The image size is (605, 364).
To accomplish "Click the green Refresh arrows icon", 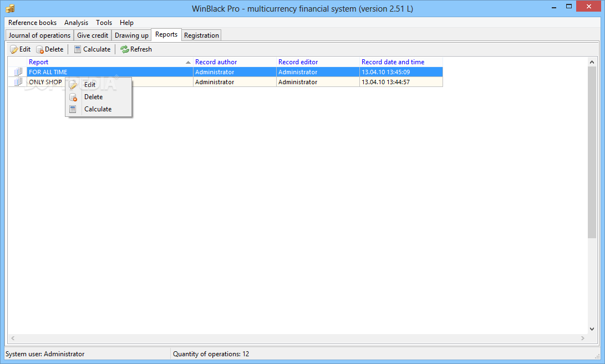I will tap(125, 49).
